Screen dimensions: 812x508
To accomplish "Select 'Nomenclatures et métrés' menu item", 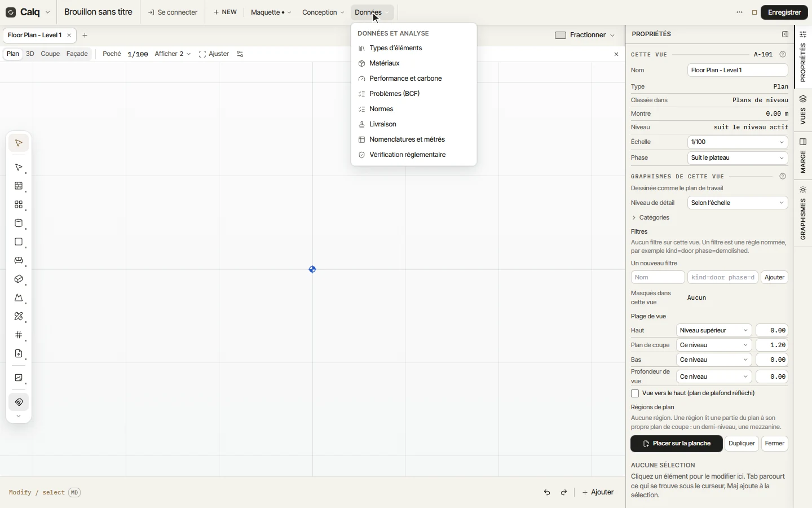I will click(x=414, y=140).
